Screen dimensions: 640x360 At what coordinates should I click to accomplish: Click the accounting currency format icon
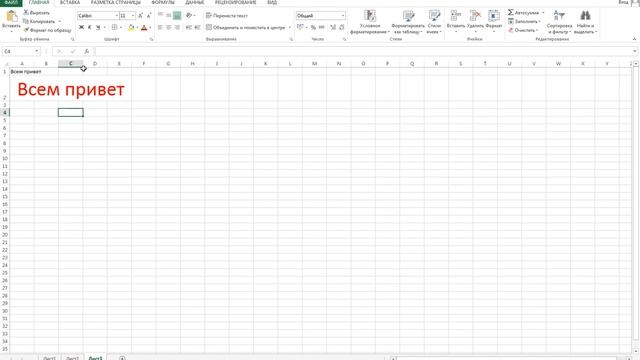tap(300, 27)
